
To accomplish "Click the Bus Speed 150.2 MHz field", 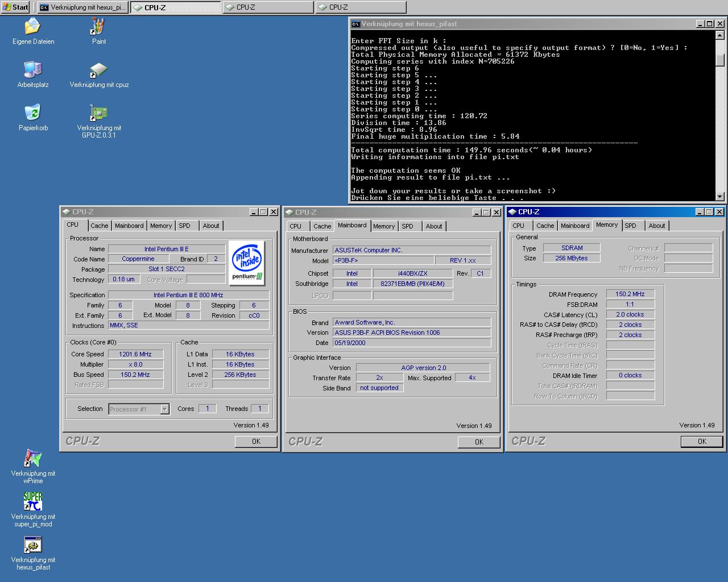I will 135,375.
